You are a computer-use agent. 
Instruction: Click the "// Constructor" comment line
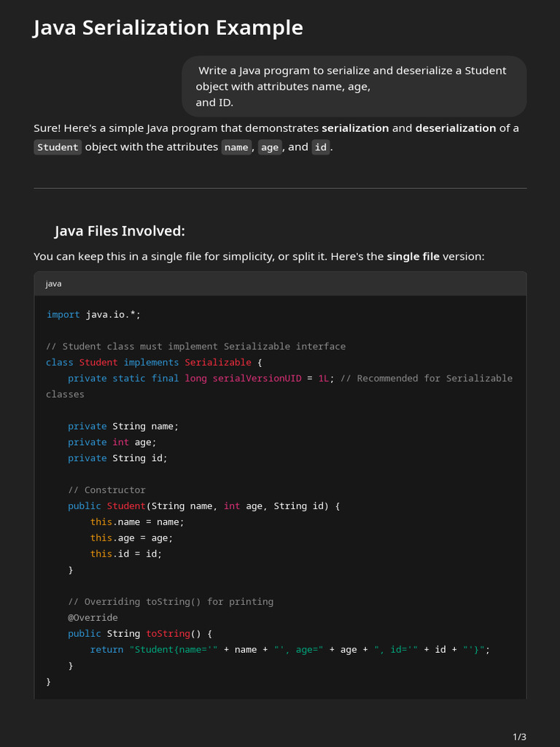click(x=106, y=490)
